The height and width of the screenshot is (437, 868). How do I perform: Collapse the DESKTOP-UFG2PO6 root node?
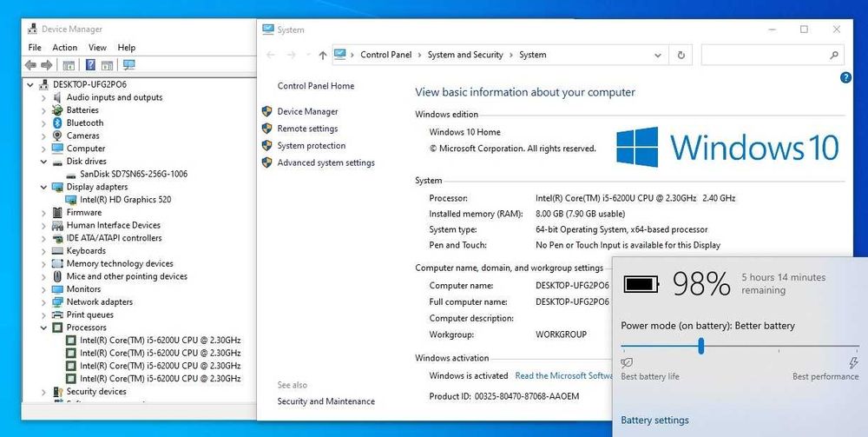tap(30, 85)
